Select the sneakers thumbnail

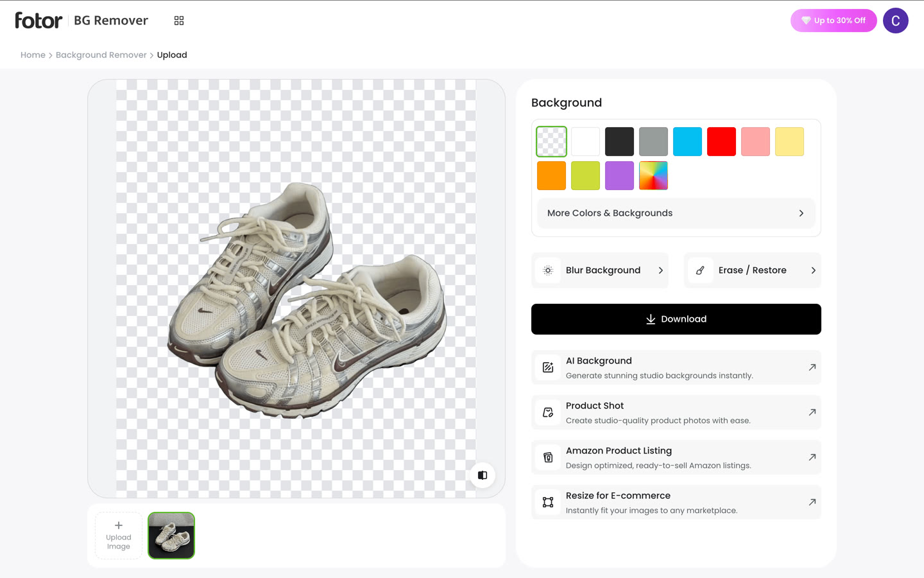click(x=171, y=536)
